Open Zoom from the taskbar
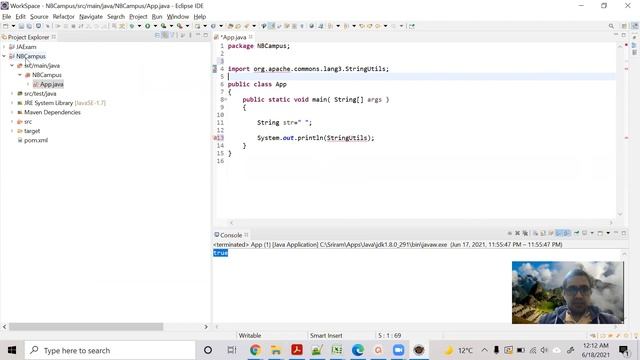 (398, 350)
